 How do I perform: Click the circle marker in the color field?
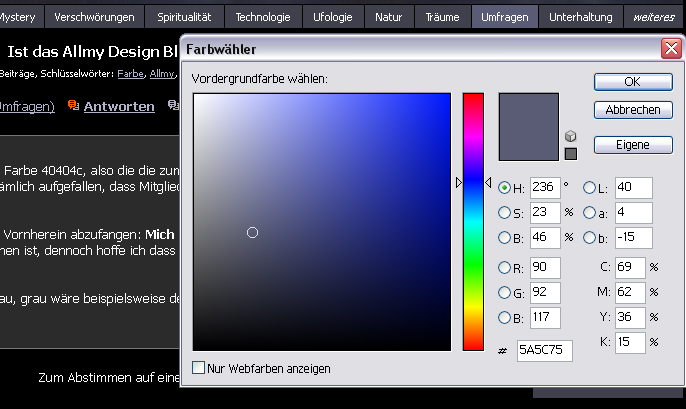252,233
